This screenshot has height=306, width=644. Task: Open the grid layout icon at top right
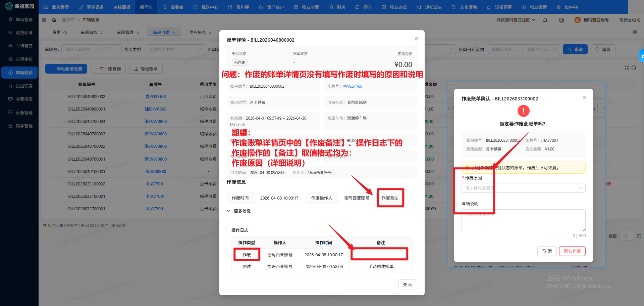pos(635,32)
